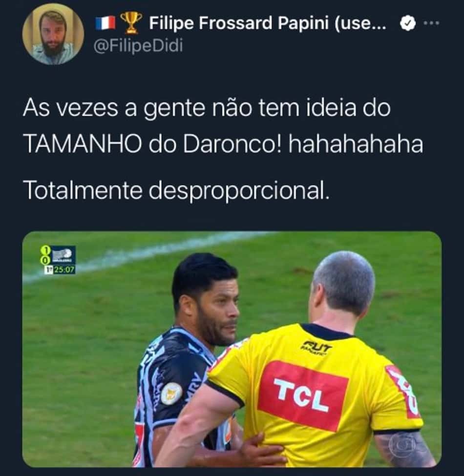
Task: Open the tweet's three-dot more options menu
Action: pyautogui.click(x=431, y=23)
